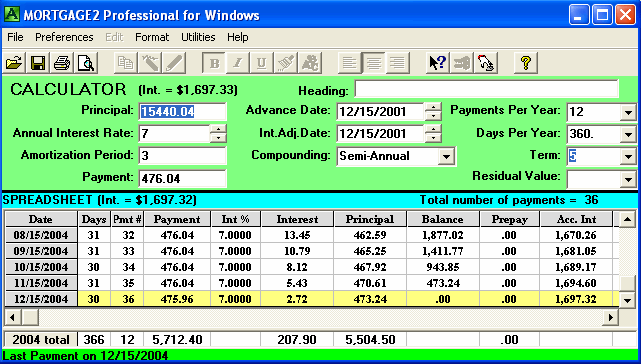The height and width of the screenshot is (364, 641).
Task: Click the save floppy disk icon
Action: (x=38, y=63)
